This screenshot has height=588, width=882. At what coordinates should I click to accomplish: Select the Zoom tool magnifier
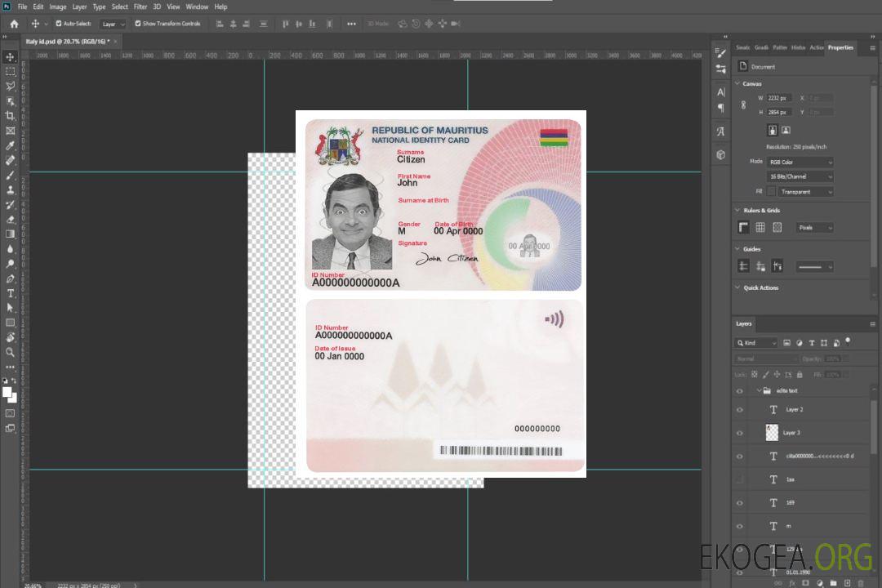[10, 352]
